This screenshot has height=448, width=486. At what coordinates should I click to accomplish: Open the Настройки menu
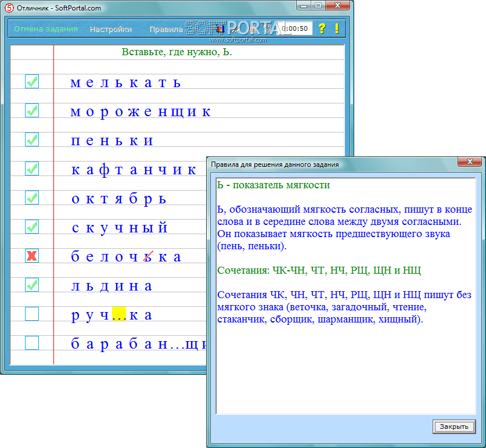pos(111,29)
